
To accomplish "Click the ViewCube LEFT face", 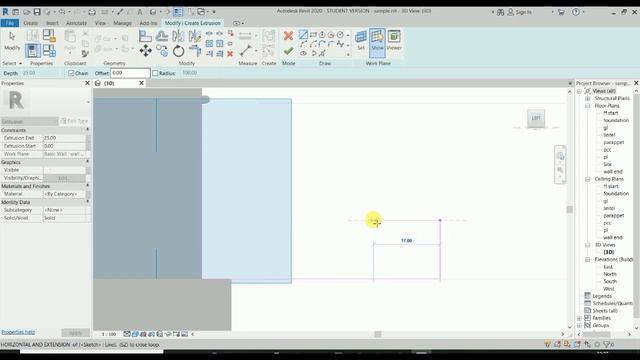I will (x=536, y=118).
